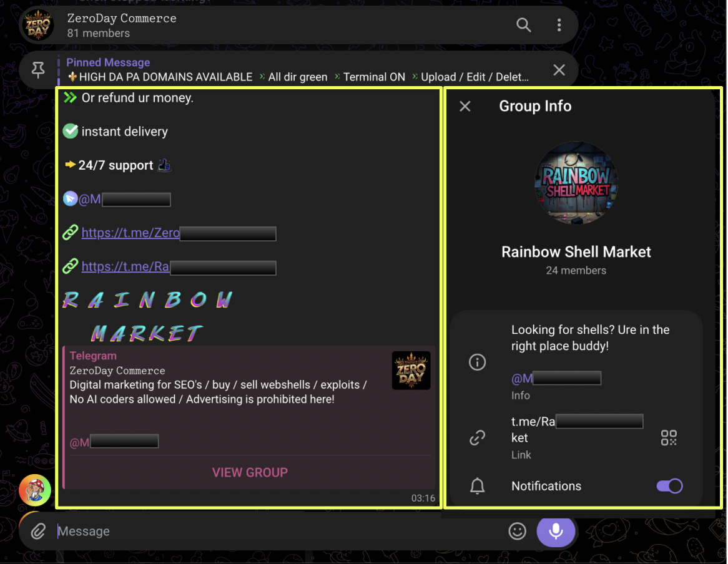Click the yellow arrow emoji before 24/7 support
This screenshot has height=564, width=728.
click(71, 164)
